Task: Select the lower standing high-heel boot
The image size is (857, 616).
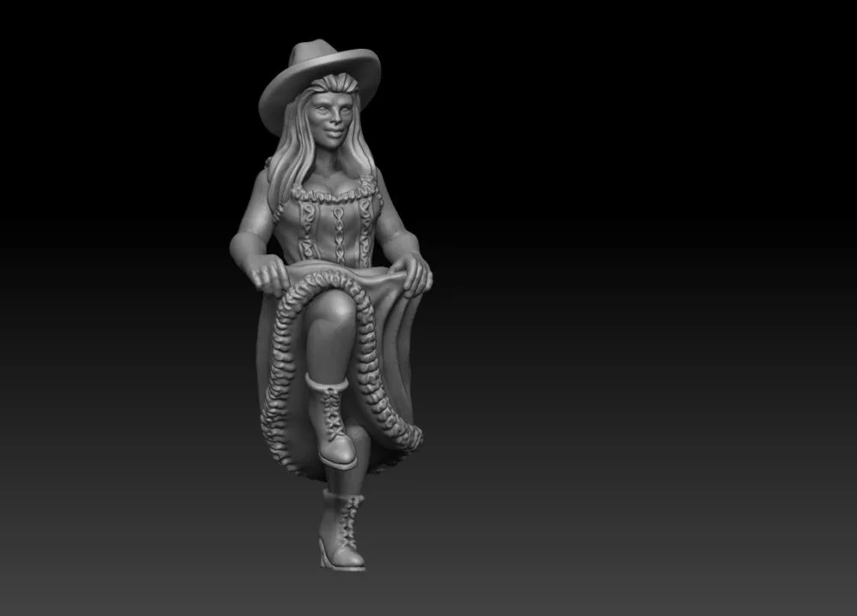Action: tap(343, 533)
